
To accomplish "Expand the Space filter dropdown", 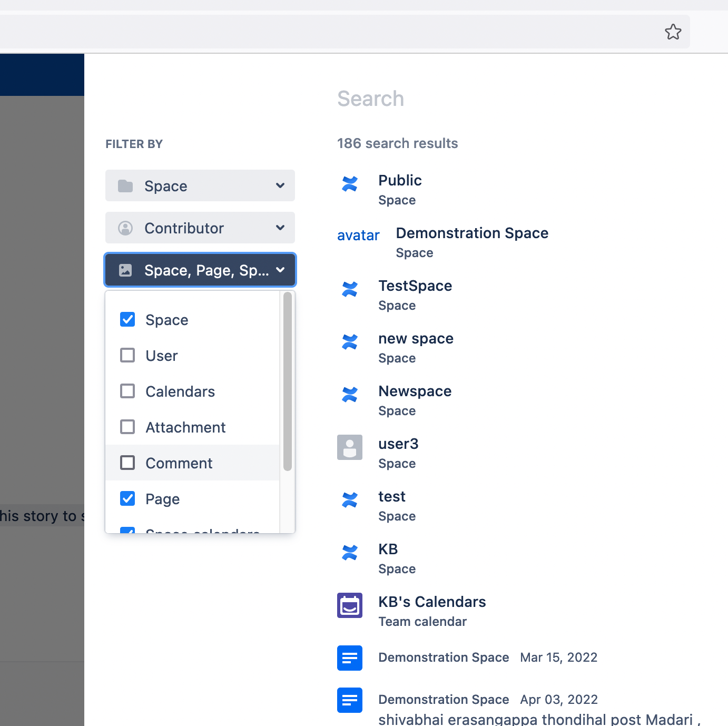I will 280,185.
